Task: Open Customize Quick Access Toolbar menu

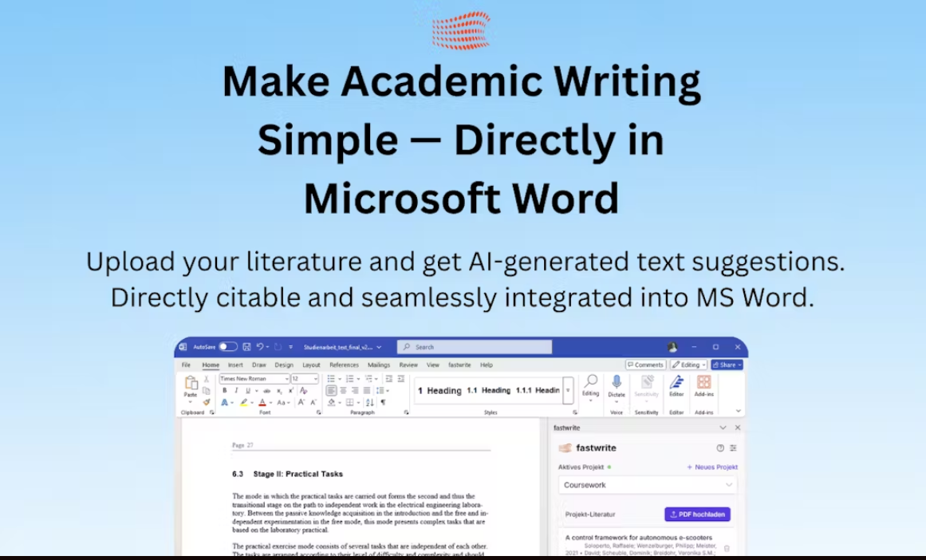Action: (x=290, y=347)
